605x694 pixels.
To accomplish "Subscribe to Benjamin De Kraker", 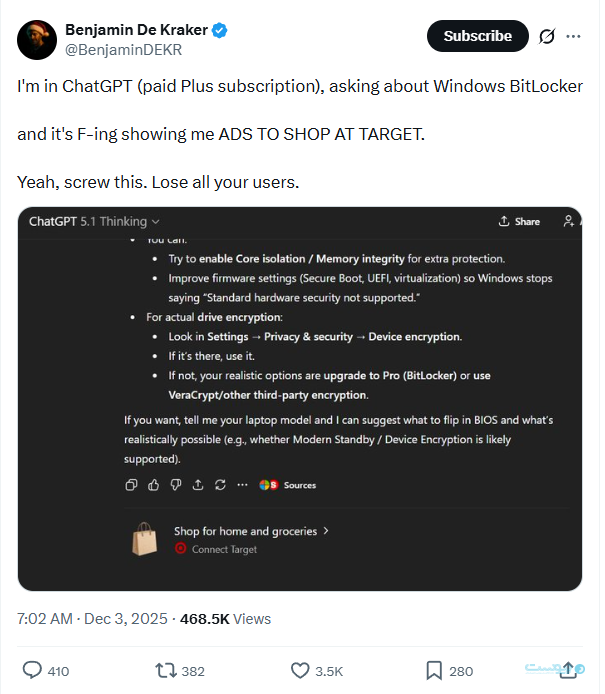I will pyautogui.click(x=477, y=36).
